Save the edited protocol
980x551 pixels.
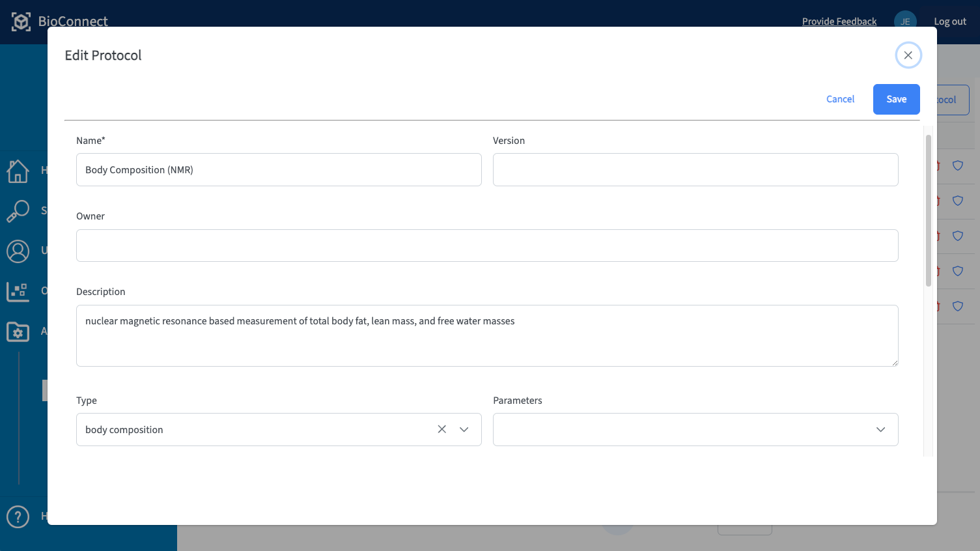(x=896, y=99)
